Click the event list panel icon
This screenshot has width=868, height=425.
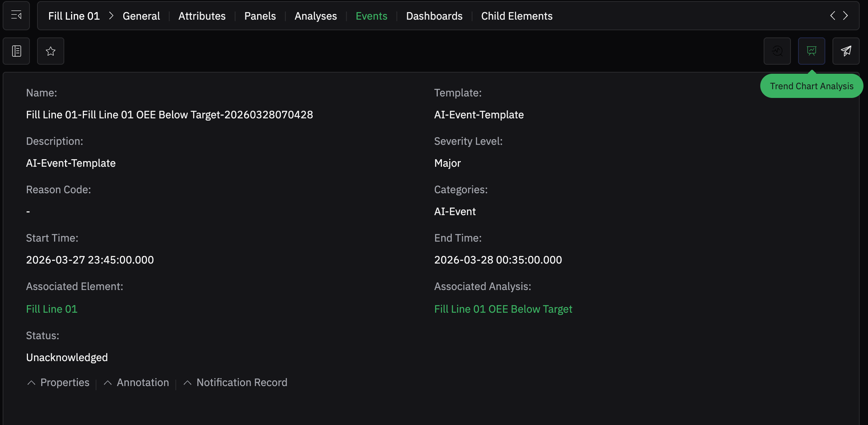click(x=16, y=51)
